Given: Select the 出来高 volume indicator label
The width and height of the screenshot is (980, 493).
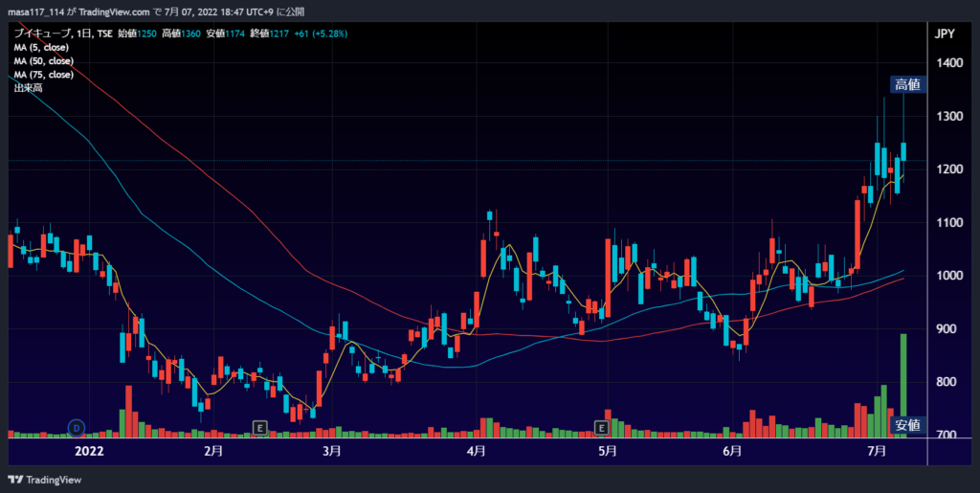Looking at the screenshot, I should click(26, 89).
